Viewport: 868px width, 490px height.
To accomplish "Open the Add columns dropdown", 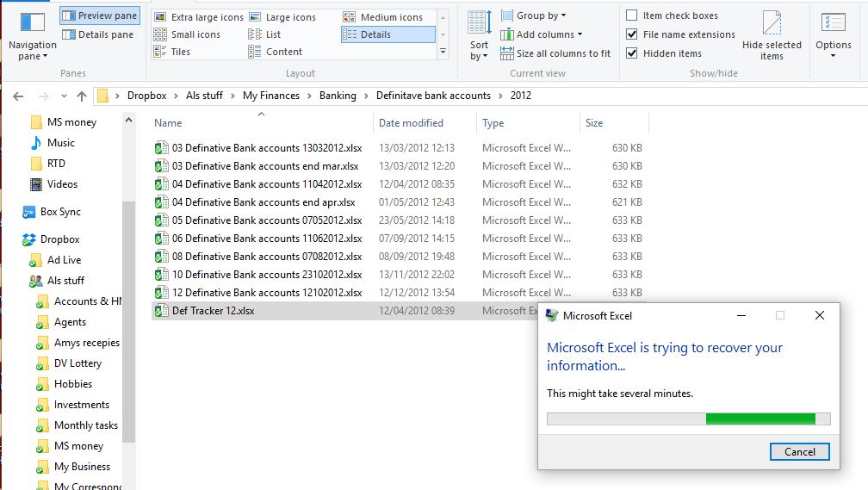I will 542,34.
